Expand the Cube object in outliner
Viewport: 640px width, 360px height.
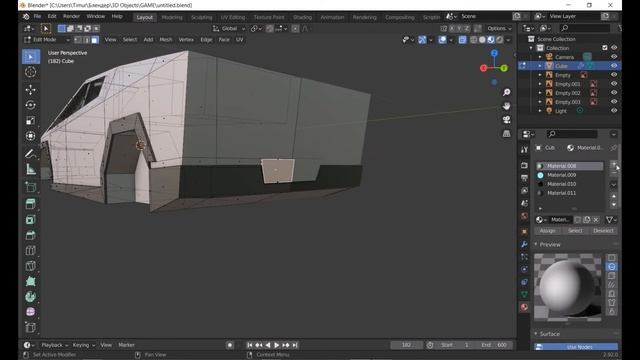click(x=540, y=66)
